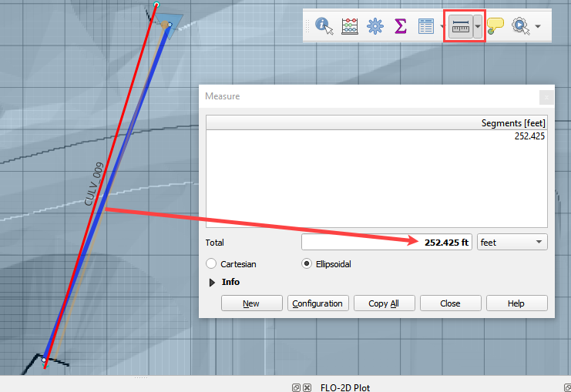This screenshot has width=571, height=392.
Task: Open the Attribute Table icon
Action: 425,27
